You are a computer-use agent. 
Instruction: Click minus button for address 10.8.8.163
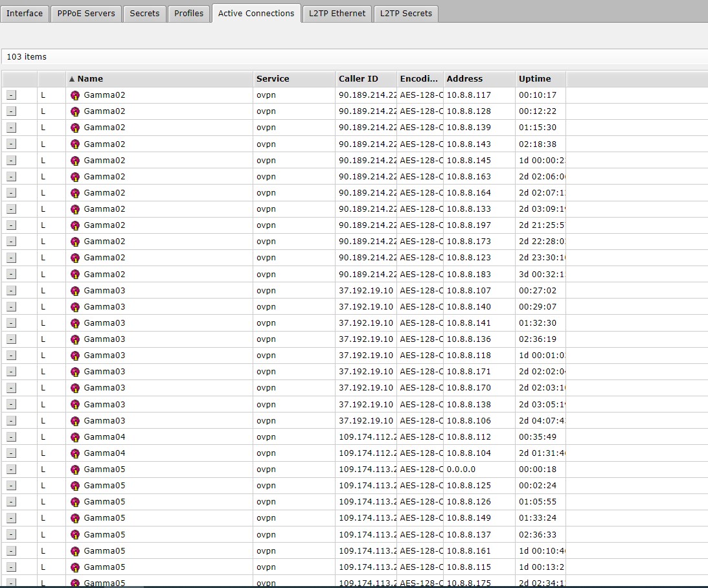(11, 176)
